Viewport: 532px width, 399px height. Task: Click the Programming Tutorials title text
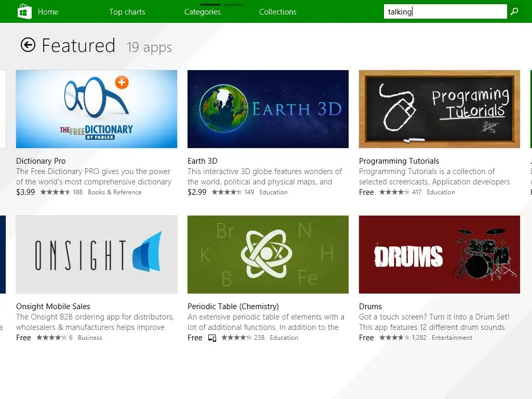pyautogui.click(x=399, y=161)
